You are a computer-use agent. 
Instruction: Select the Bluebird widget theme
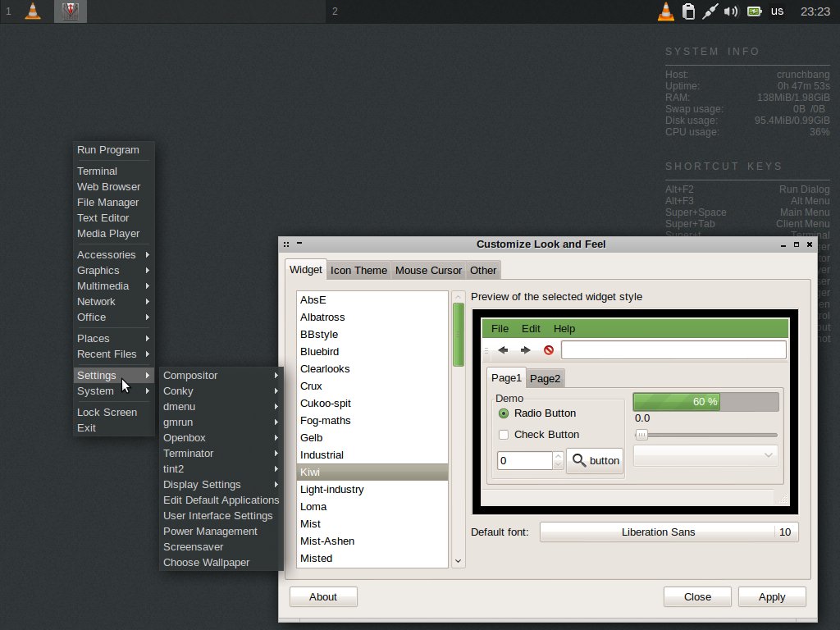click(372, 351)
